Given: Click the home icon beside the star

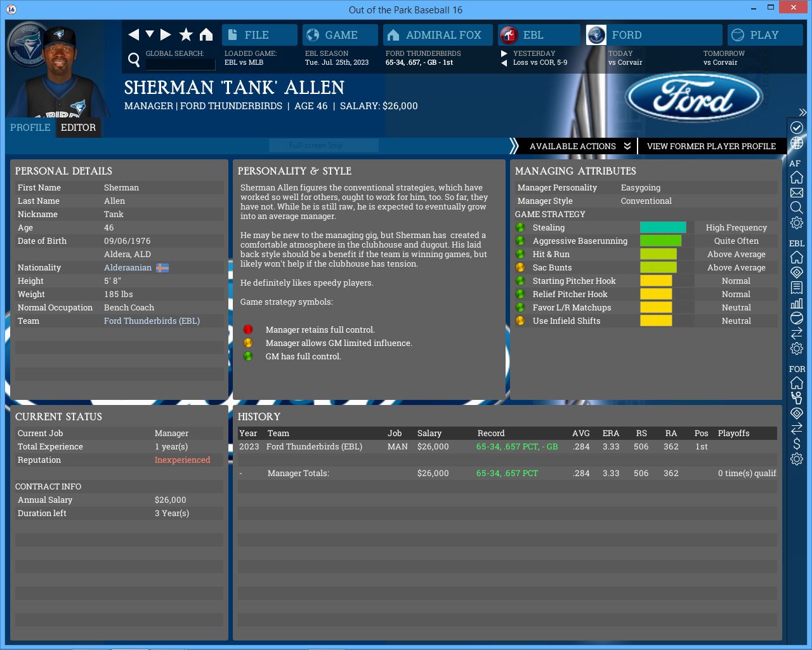Looking at the screenshot, I should 206,34.
